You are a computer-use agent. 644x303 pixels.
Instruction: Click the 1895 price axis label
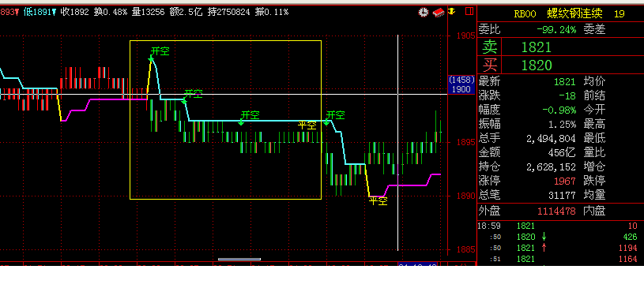point(465,142)
